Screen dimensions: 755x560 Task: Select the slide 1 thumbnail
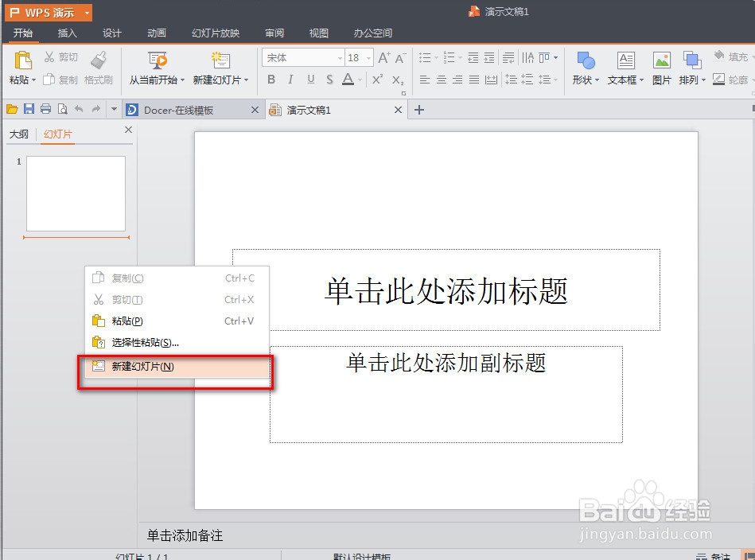[x=76, y=193]
